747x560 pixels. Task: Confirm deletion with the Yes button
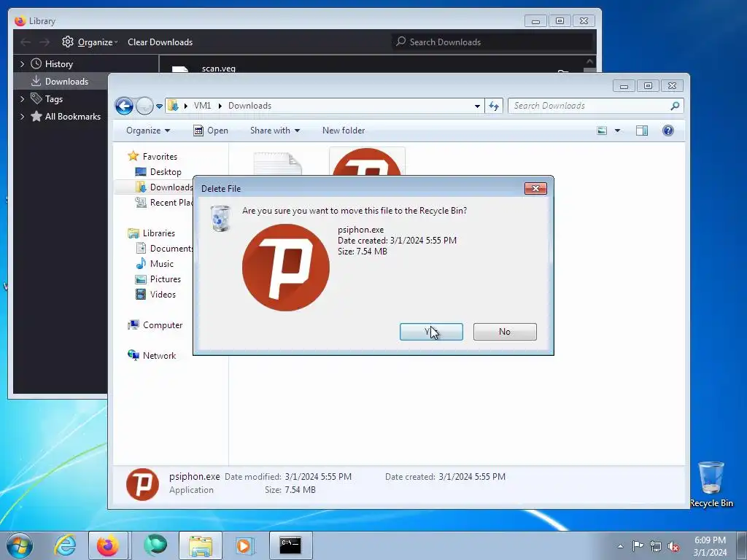pyautogui.click(x=431, y=332)
